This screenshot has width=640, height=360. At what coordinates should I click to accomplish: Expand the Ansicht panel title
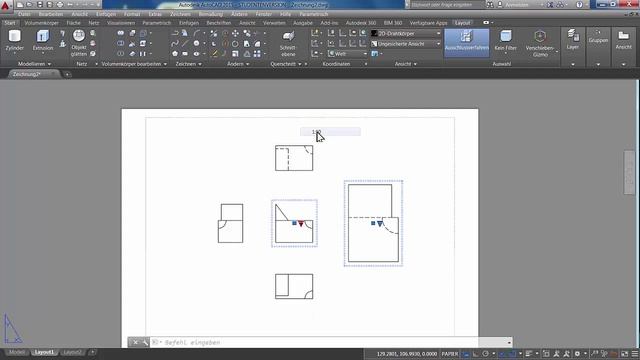click(406, 64)
